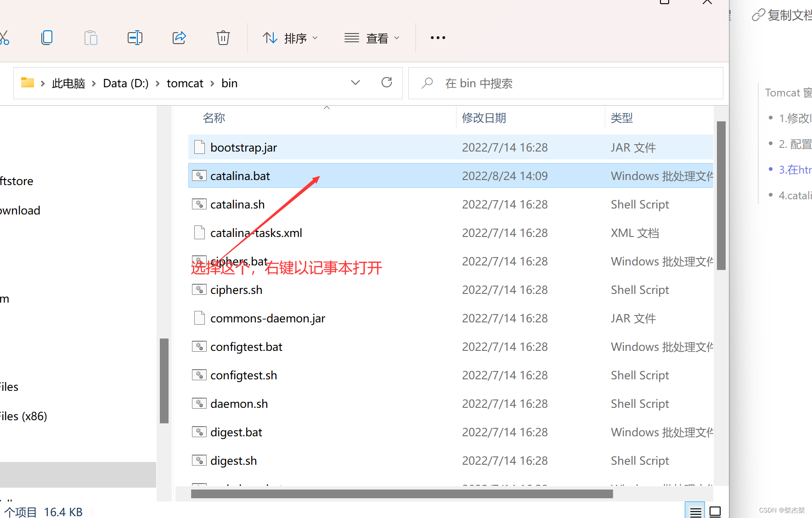This screenshot has width=812, height=518.
Task: Open the address bar history dropdown
Action: pos(355,83)
